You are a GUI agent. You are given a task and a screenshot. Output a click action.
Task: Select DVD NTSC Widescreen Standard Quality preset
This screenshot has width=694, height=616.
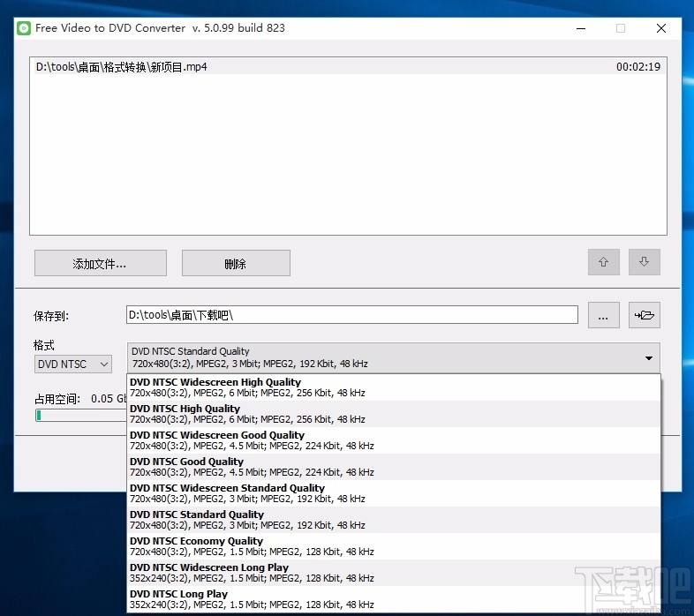[x=394, y=493]
